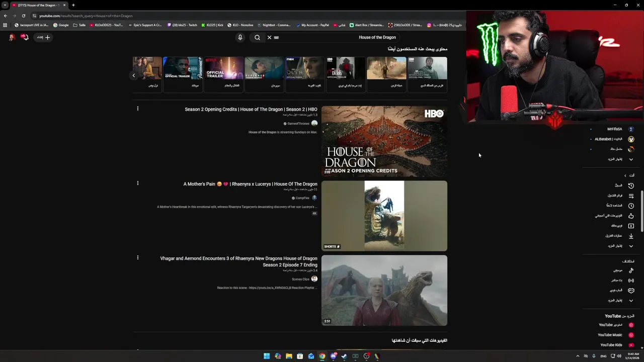Click the magnifier search button
The width and height of the screenshot is (644, 362).
pyautogui.click(x=257, y=37)
